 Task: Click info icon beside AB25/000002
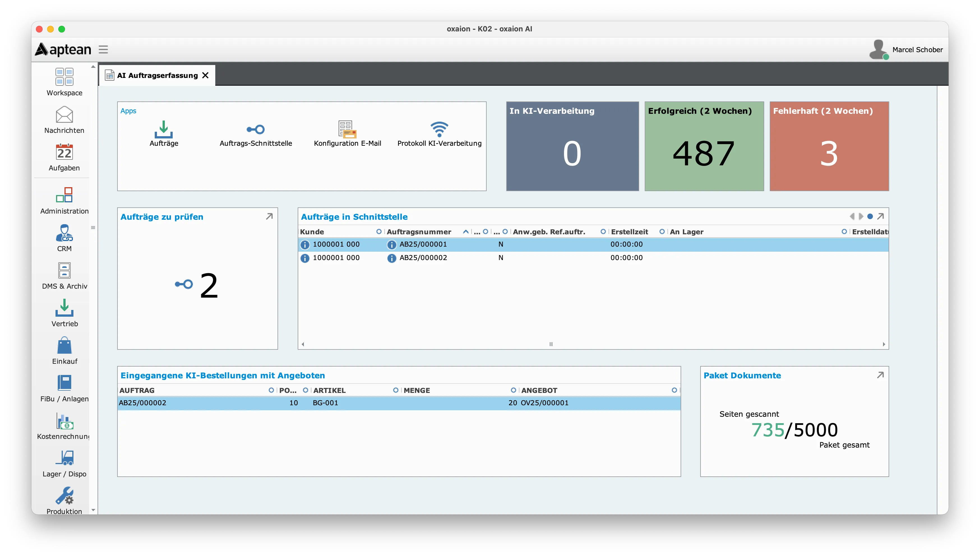click(391, 258)
